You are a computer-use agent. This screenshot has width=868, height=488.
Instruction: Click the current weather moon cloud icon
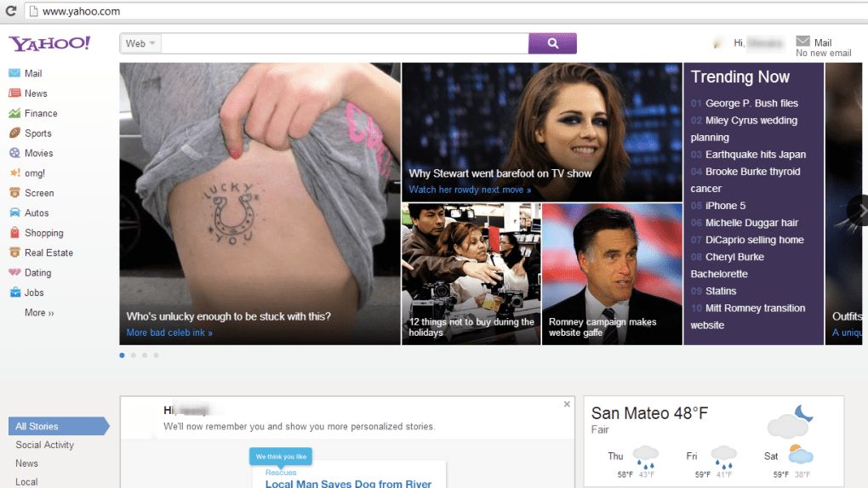(x=790, y=422)
